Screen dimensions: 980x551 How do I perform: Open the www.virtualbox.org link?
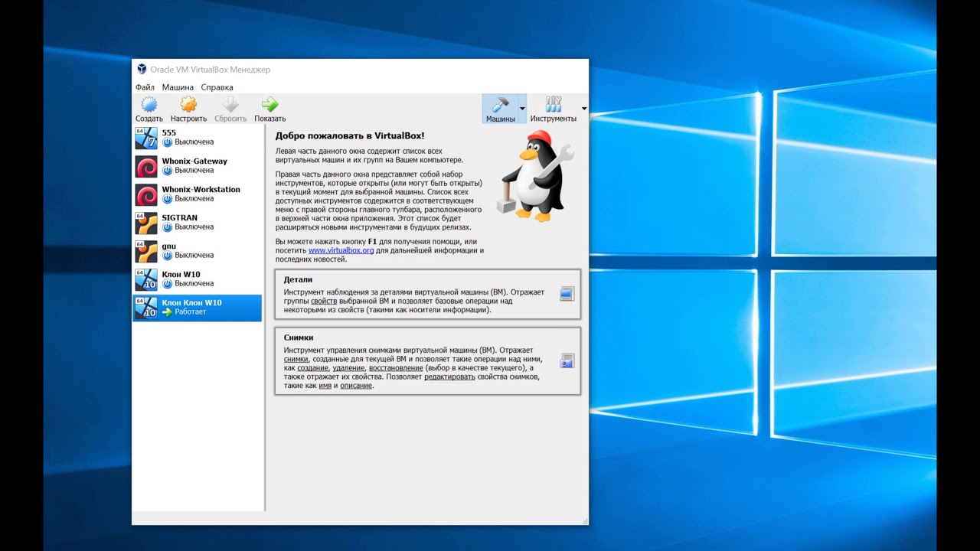341,250
